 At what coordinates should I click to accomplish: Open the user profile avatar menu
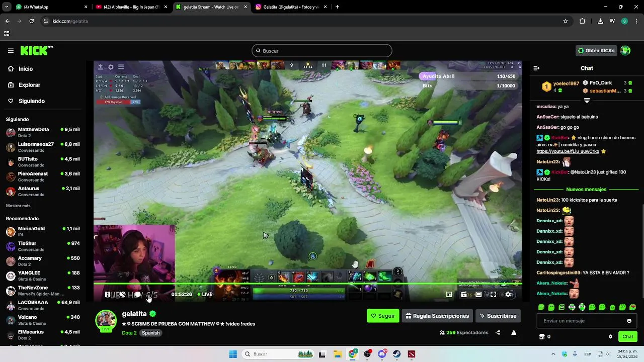[x=625, y=50]
